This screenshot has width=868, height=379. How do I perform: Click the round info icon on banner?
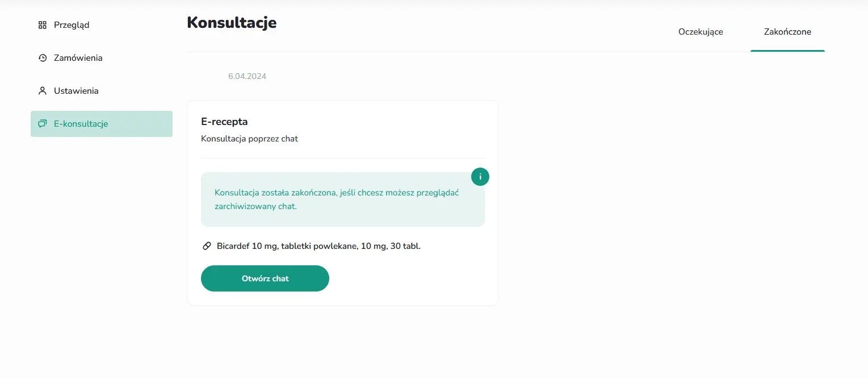click(x=480, y=177)
